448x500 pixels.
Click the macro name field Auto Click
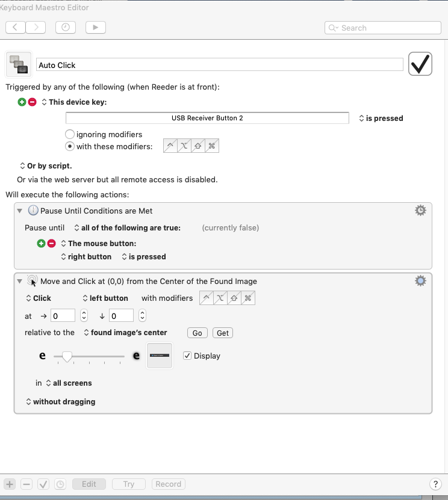click(x=219, y=65)
